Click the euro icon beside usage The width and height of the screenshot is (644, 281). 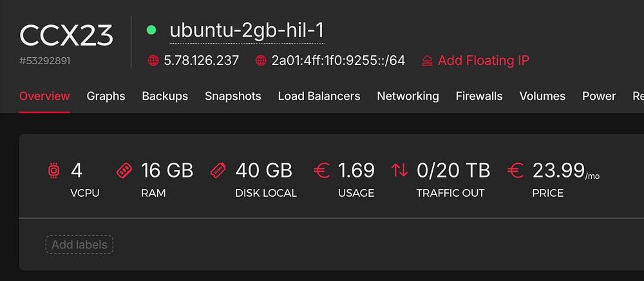321,170
